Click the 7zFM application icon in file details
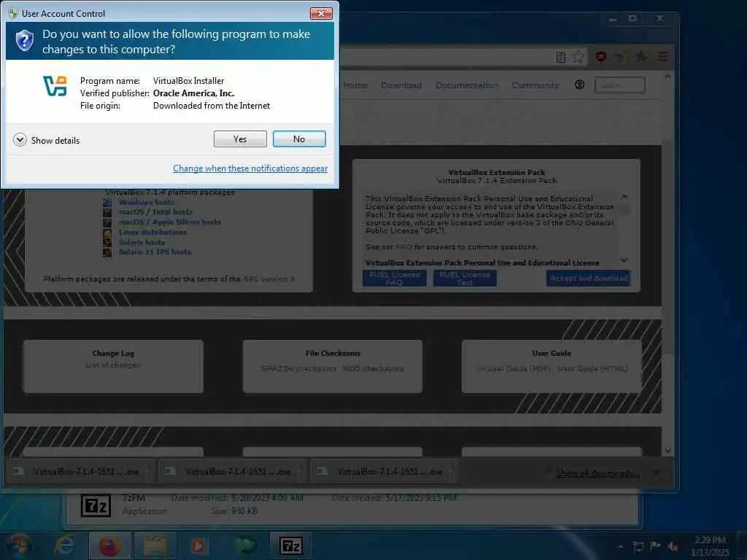 pos(96,506)
